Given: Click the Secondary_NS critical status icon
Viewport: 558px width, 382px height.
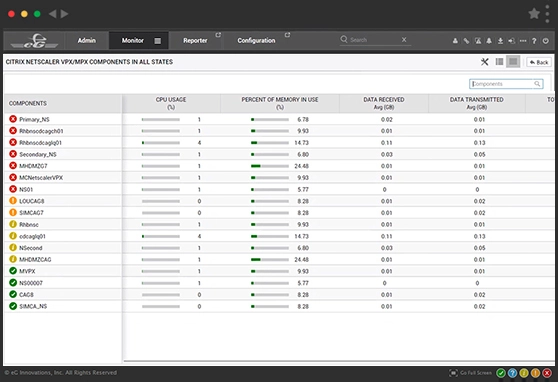Looking at the screenshot, I should coord(13,154).
